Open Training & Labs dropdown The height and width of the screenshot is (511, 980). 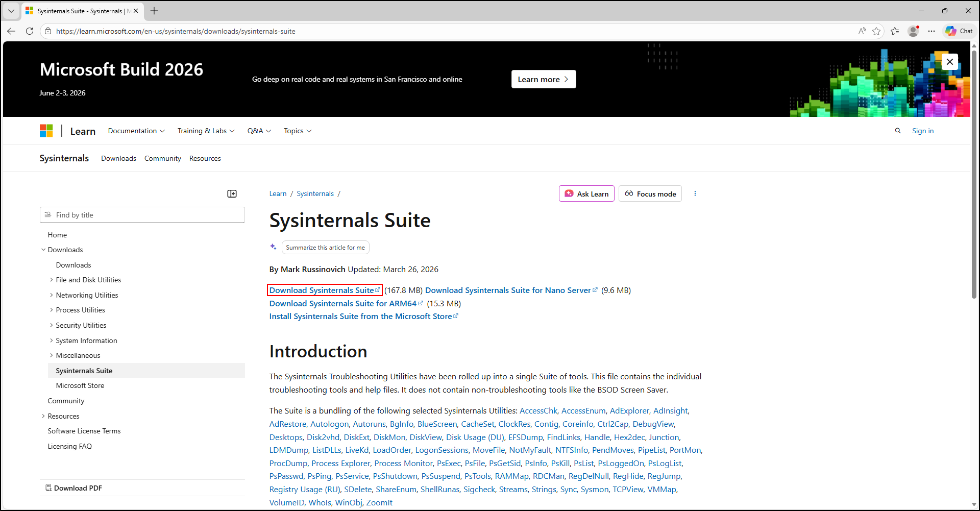[206, 131]
